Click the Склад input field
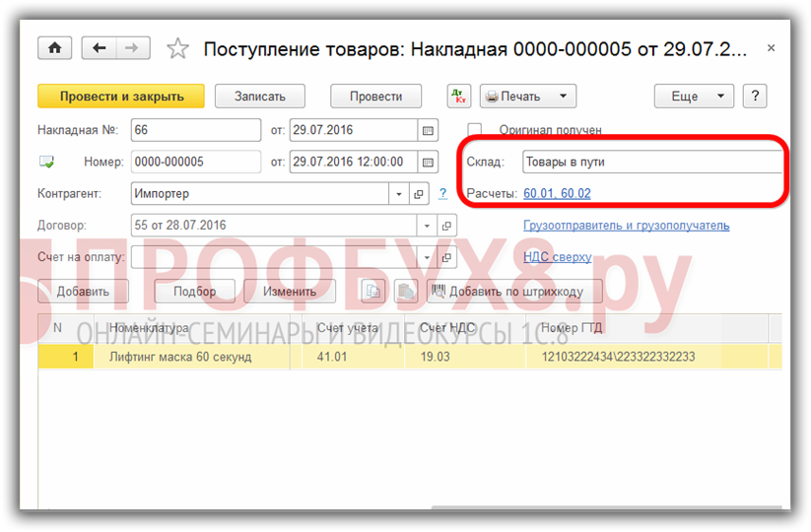Image resolution: width=811 pixels, height=532 pixels. tap(650, 162)
